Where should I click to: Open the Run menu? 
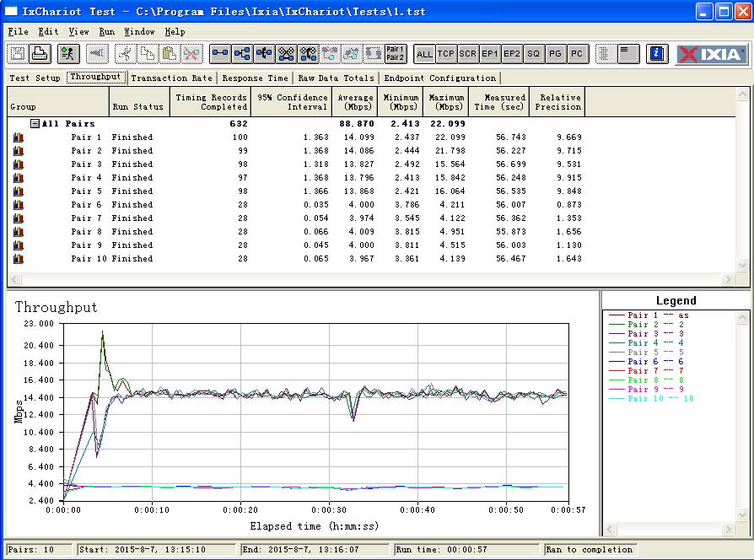click(x=106, y=31)
